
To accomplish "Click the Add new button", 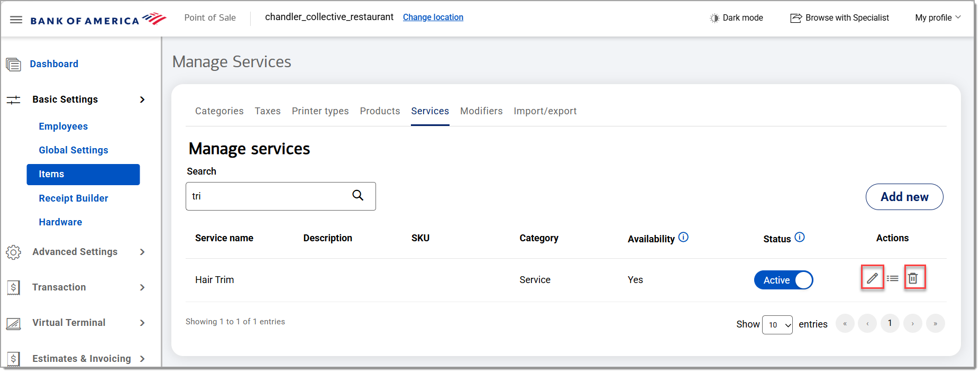I will point(904,197).
